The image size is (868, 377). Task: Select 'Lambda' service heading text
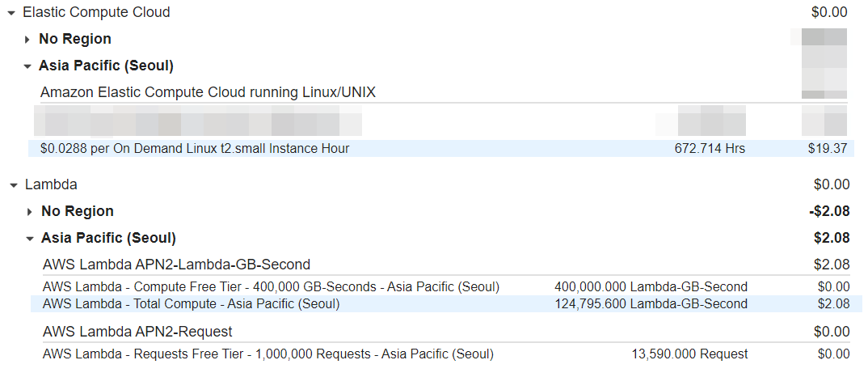point(51,184)
